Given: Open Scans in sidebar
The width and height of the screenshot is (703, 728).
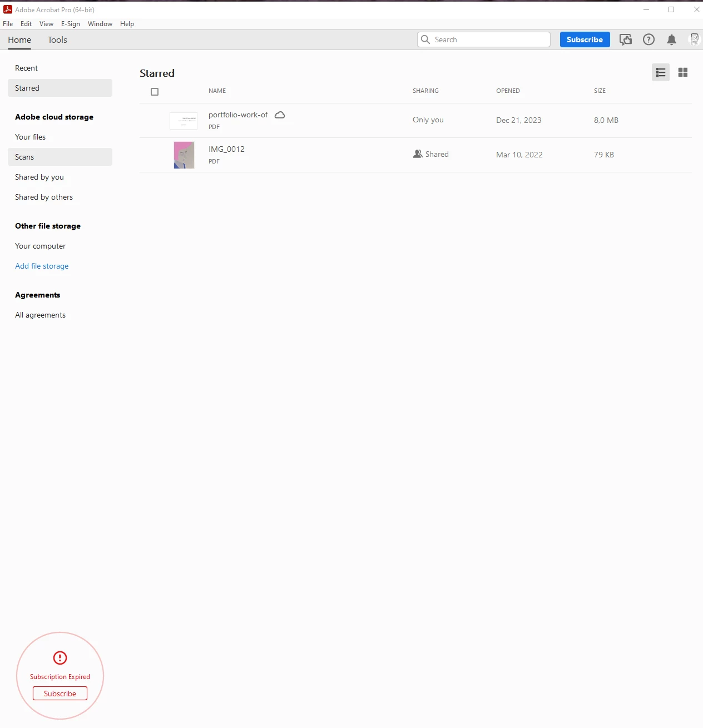Looking at the screenshot, I should coord(60,157).
